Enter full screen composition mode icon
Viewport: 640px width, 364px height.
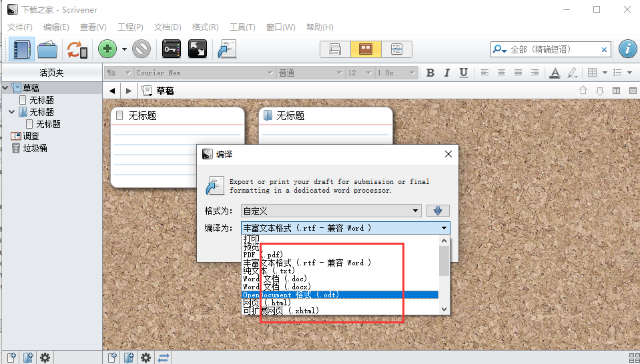coord(197,49)
